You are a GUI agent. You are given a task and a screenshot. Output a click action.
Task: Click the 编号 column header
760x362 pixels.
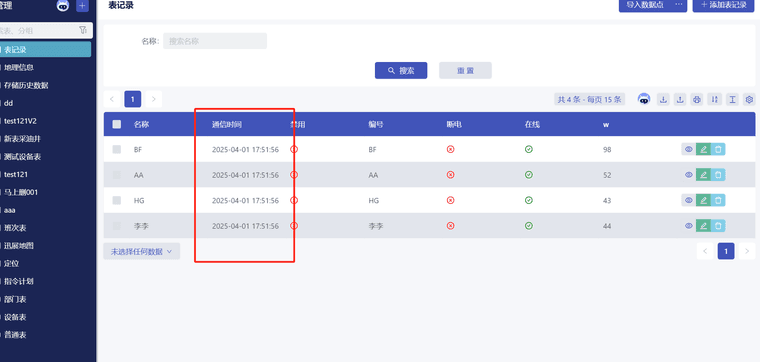click(x=376, y=124)
